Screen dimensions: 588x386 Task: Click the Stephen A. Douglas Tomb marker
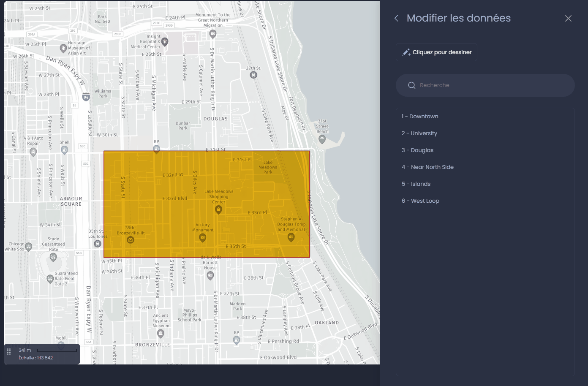291,237
